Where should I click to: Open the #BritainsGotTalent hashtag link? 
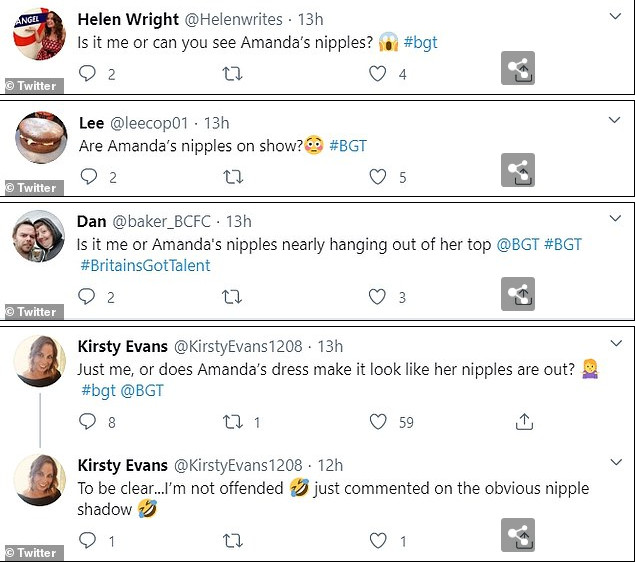tap(145, 265)
